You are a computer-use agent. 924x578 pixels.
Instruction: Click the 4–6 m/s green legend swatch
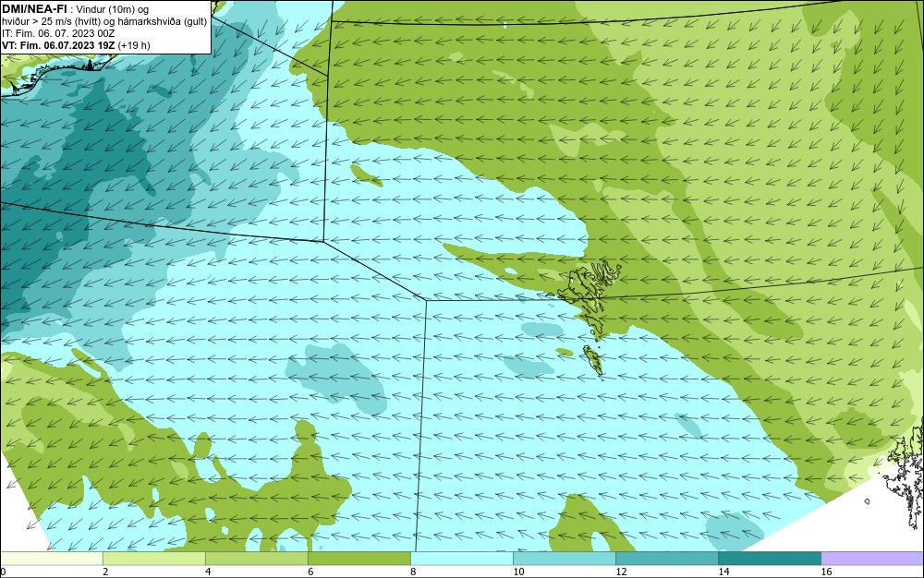[x=257, y=559]
